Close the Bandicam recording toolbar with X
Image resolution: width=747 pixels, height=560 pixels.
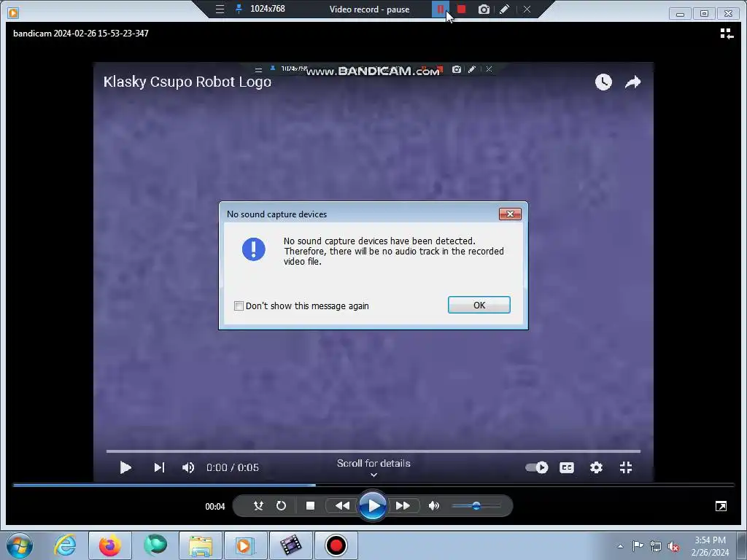point(527,9)
